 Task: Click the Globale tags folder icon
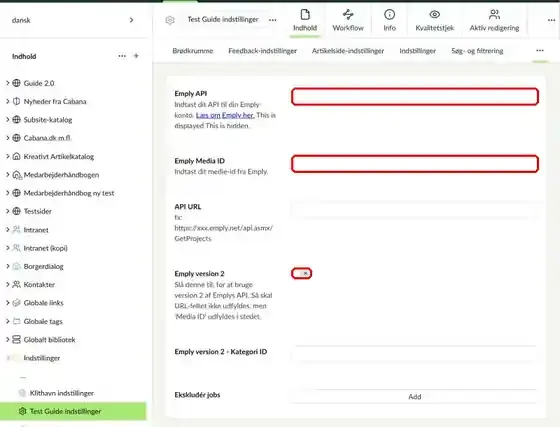click(16, 321)
